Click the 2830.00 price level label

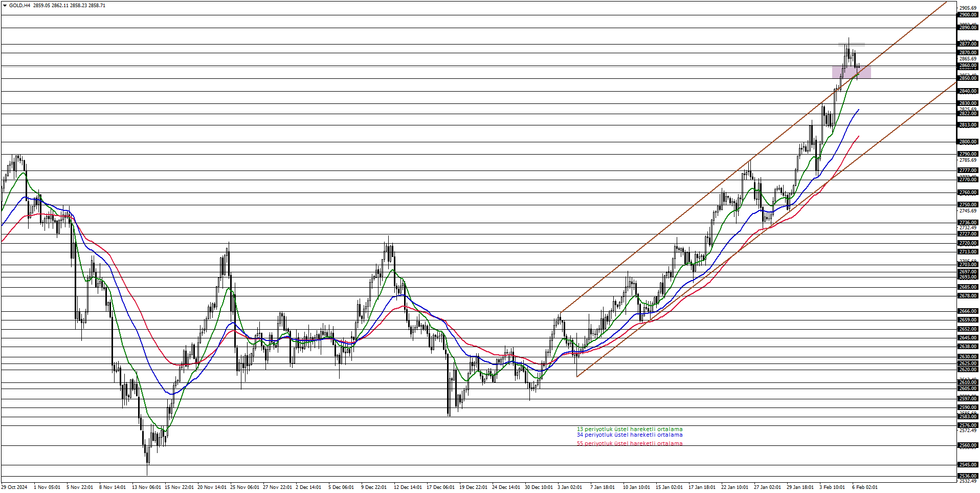pyautogui.click(x=968, y=103)
